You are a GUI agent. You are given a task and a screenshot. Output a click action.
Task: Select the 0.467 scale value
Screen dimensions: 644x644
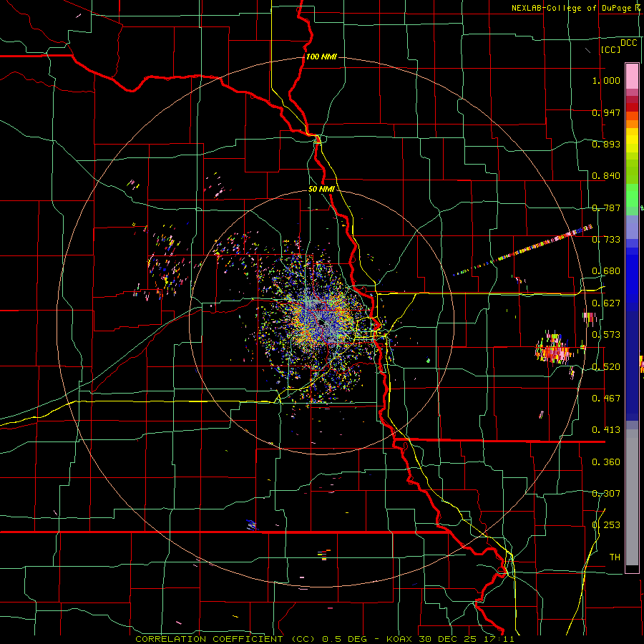point(606,399)
